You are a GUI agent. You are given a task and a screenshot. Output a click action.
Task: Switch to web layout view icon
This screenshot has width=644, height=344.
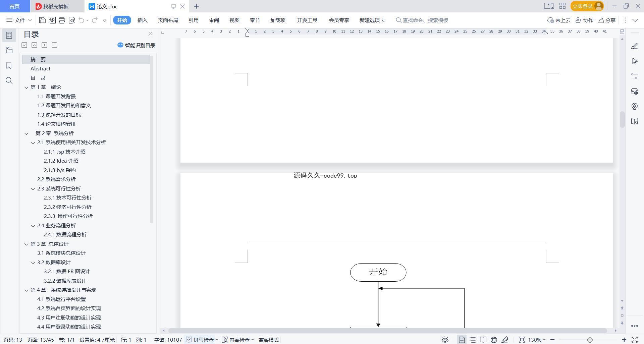click(x=494, y=340)
